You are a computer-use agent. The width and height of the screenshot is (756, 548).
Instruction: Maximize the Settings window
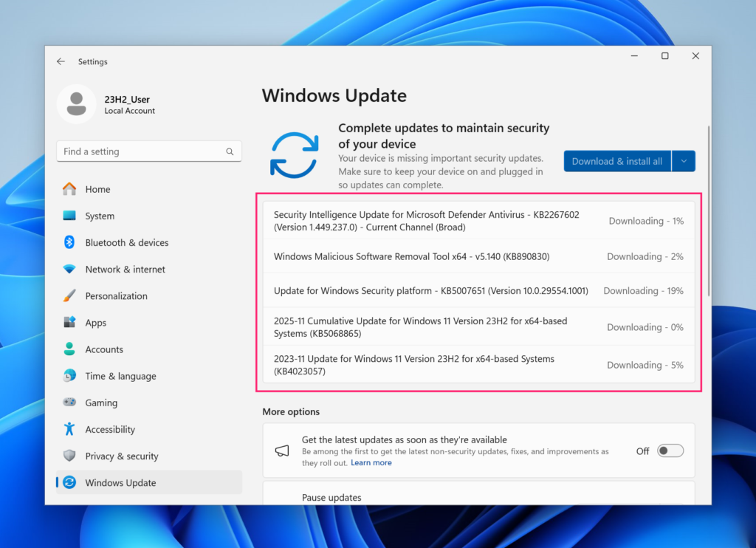click(665, 56)
